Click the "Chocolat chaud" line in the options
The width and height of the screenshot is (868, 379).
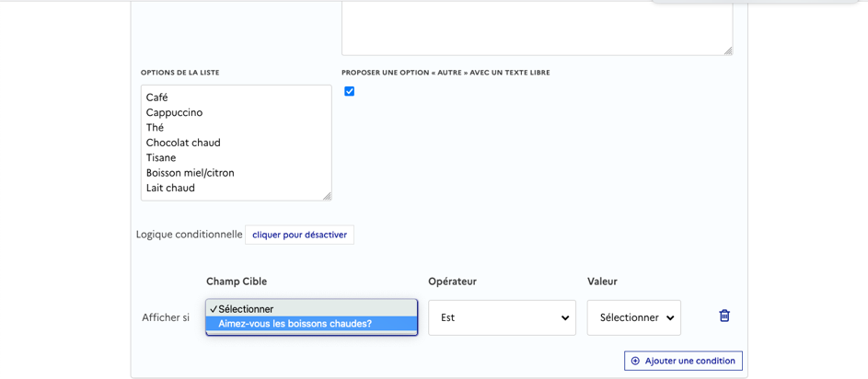coord(183,143)
